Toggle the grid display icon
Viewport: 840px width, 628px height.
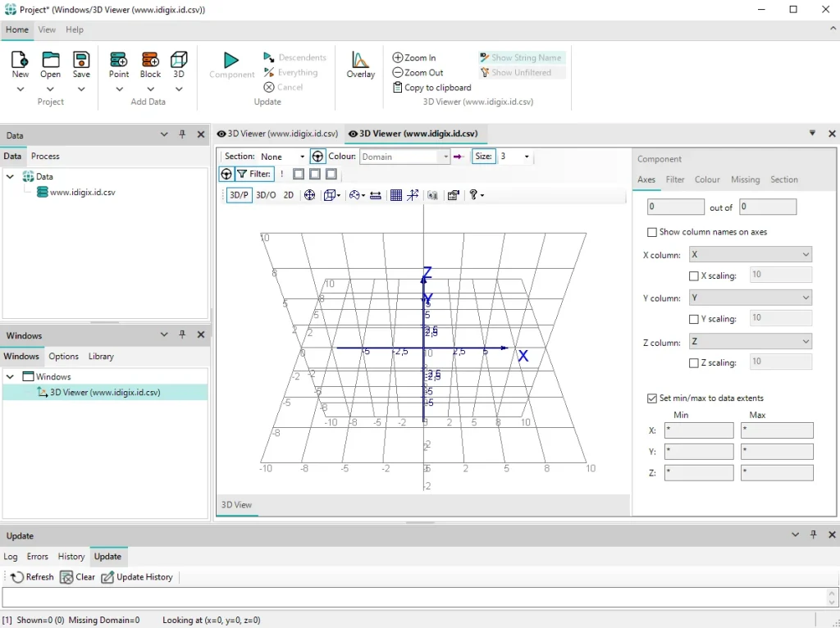point(396,195)
